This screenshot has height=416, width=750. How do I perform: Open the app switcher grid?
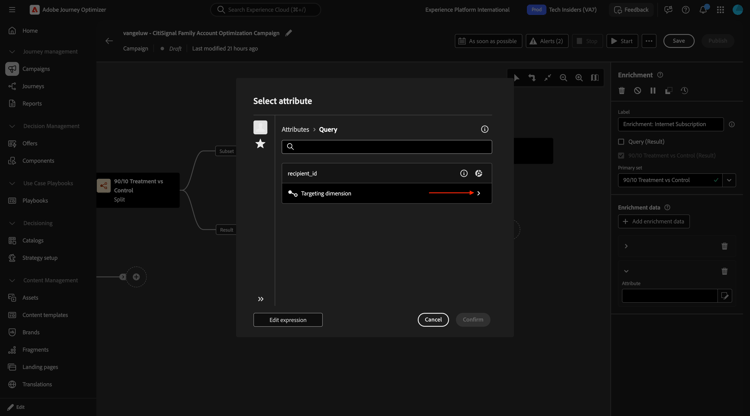tap(720, 10)
